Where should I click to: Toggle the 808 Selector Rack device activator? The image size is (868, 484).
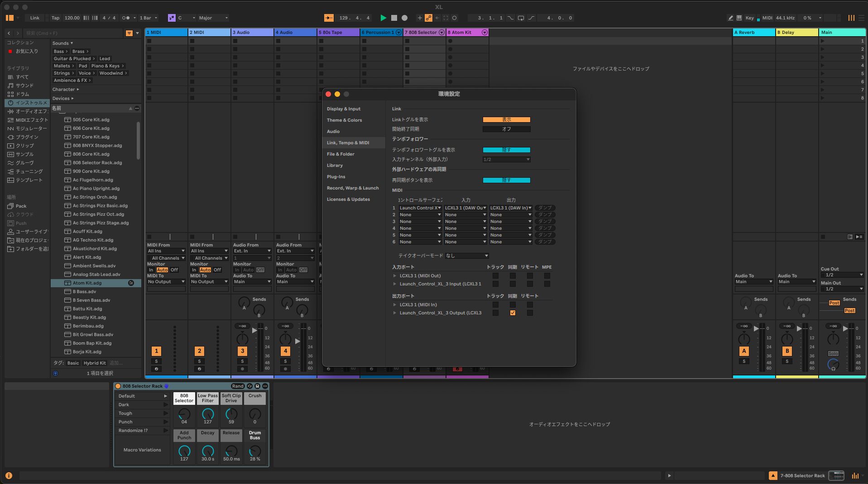(x=118, y=386)
